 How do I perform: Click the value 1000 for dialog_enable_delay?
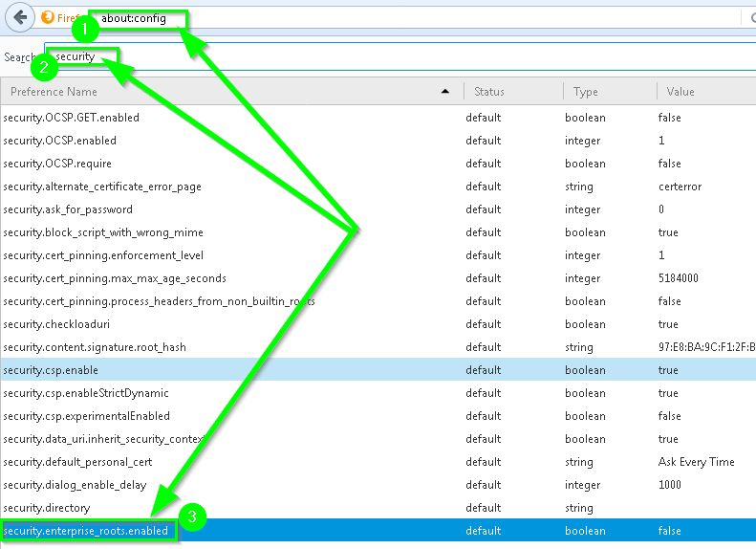[670, 484]
